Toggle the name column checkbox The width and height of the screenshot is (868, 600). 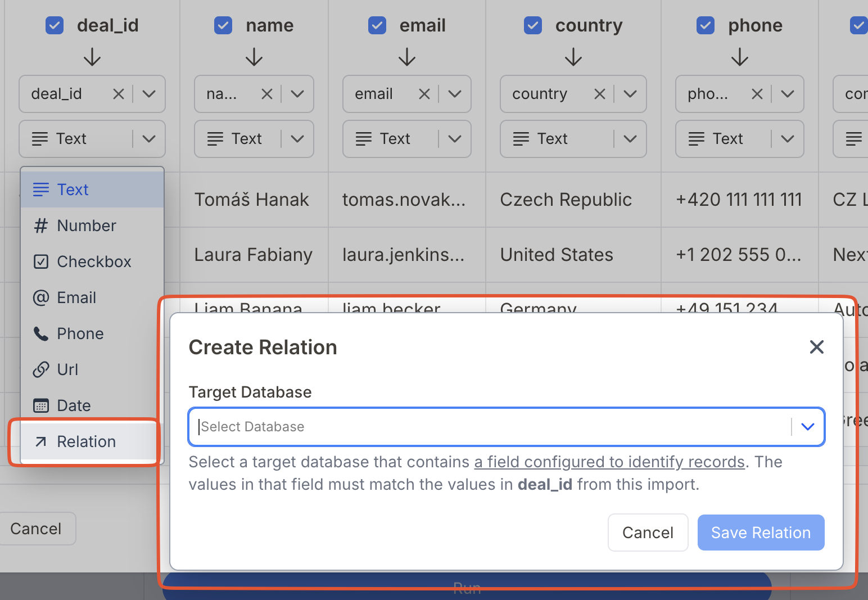(x=223, y=25)
